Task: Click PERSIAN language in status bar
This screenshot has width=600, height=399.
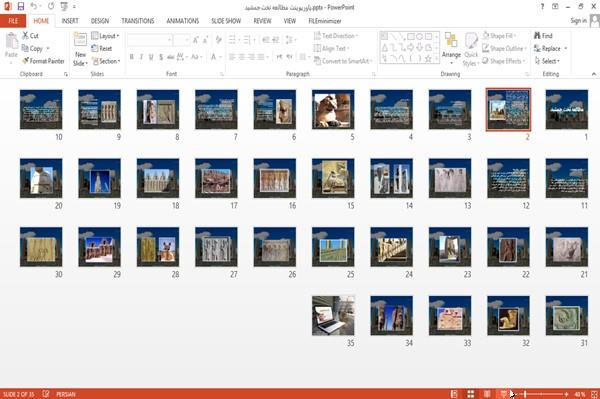Action: coord(66,394)
